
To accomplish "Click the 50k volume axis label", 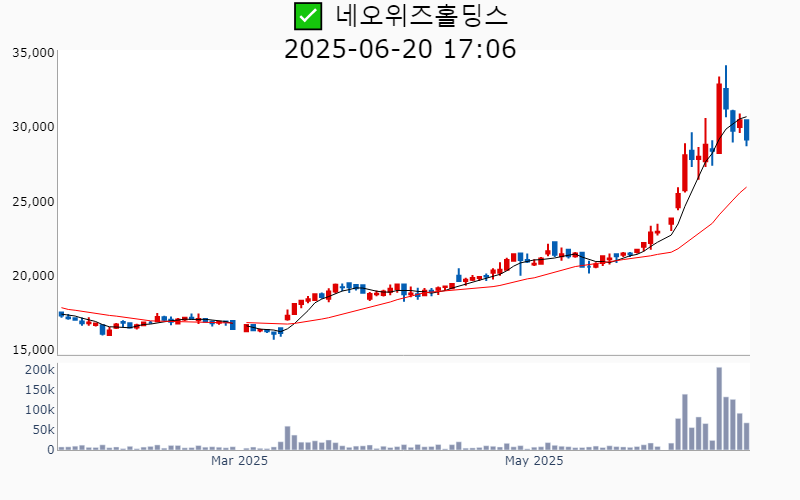I will pos(43,430).
